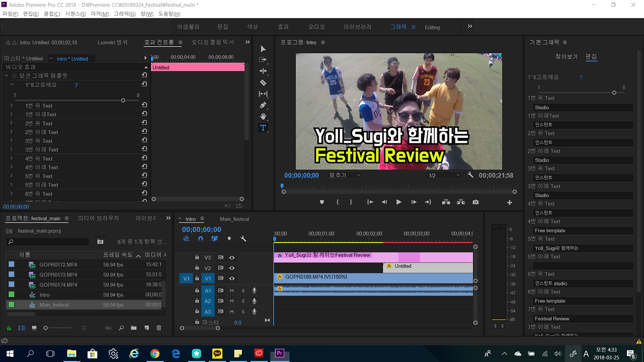Select the Slip tool
Screen dimensions: 644x362
[263, 94]
